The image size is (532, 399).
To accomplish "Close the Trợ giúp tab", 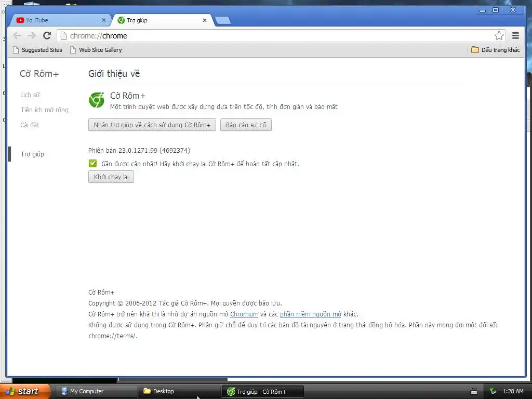I will point(205,20).
